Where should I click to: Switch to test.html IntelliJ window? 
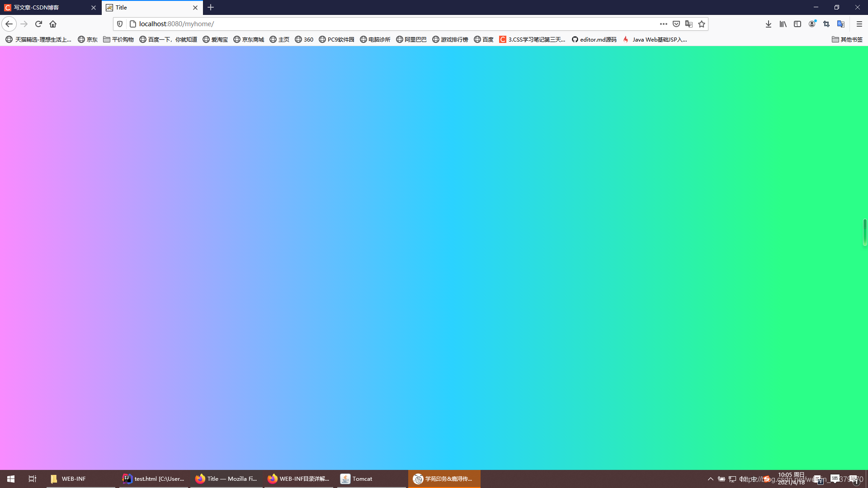click(154, 479)
